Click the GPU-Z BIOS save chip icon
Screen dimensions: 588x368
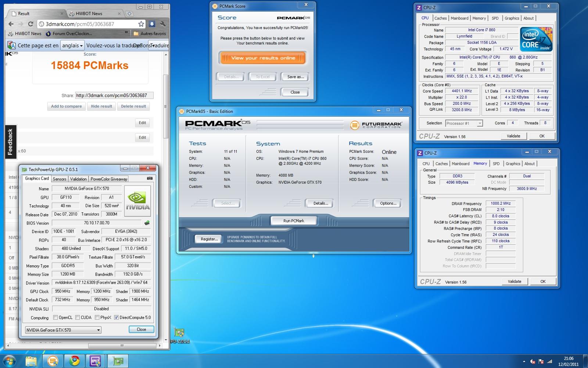[x=147, y=223]
